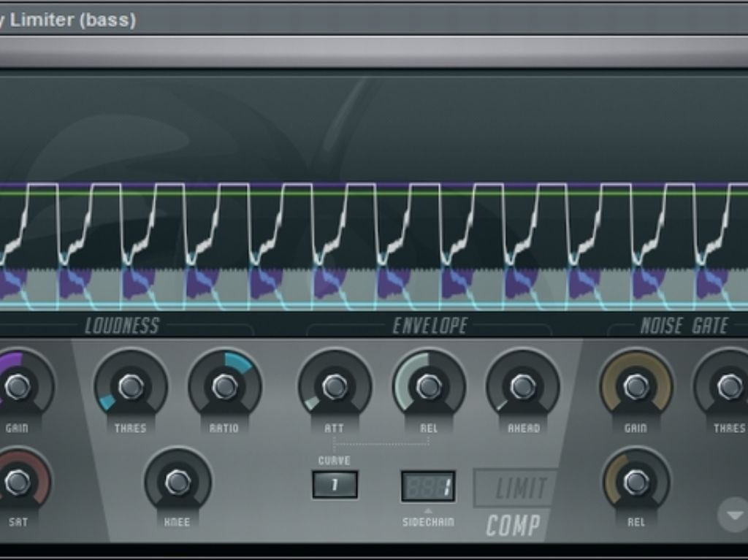Adjust the Loudness GAIN knob
The width and height of the screenshot is (748, 560).
[x=18, y=386]
